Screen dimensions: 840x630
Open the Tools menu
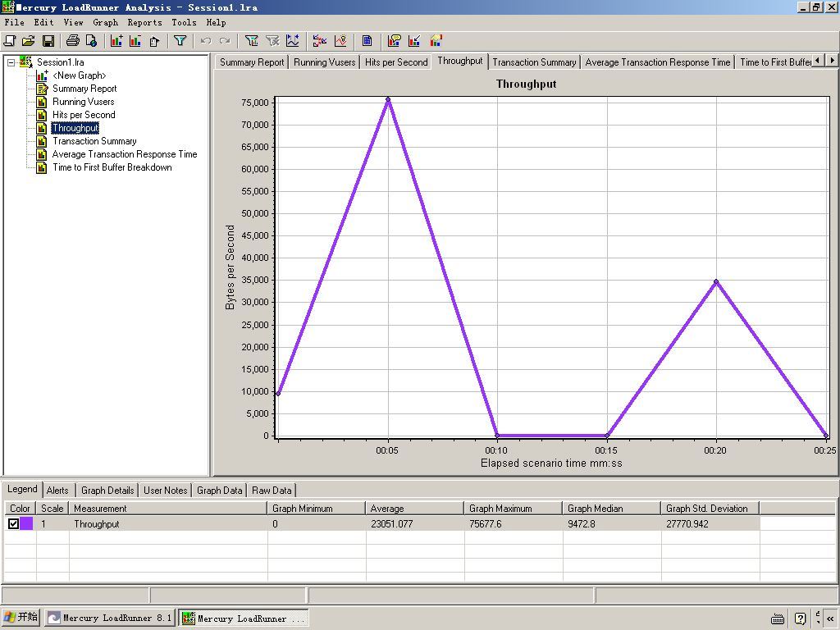185,22
